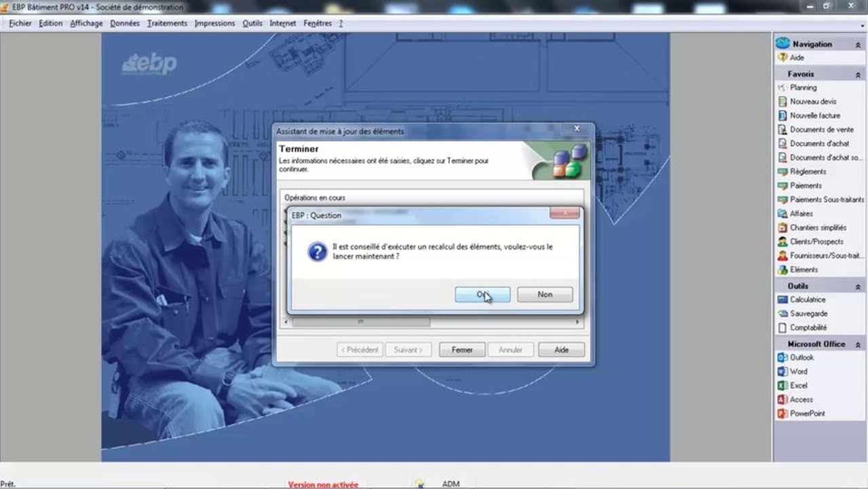Click the Règlements icon

point(782,172)
